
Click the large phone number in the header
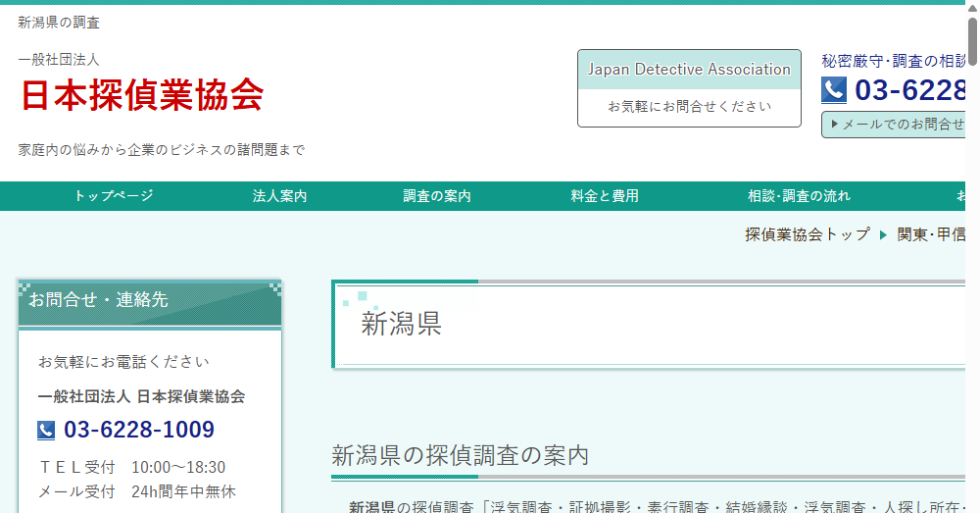click(x=910, y=90)
